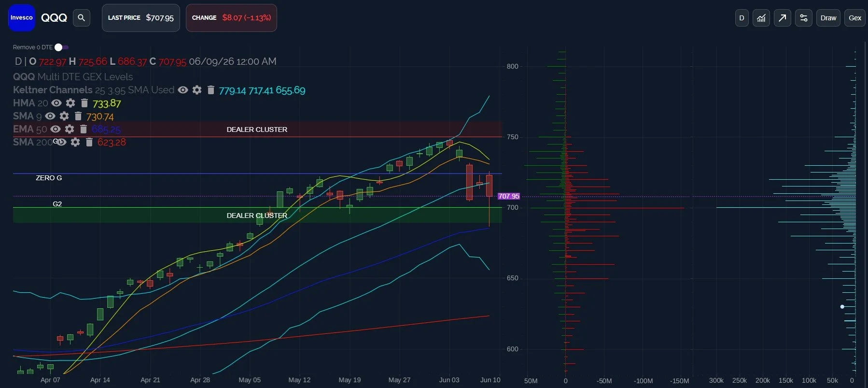Viewport: 868px width, 388px height.
Task: Click the -100M gamma axis label
Action: click(x=643, y=381)
